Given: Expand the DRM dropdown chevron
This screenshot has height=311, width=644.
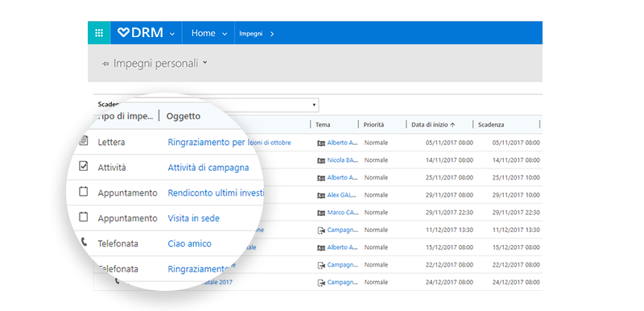Looking at the screenshot, I should pos(172,34).
